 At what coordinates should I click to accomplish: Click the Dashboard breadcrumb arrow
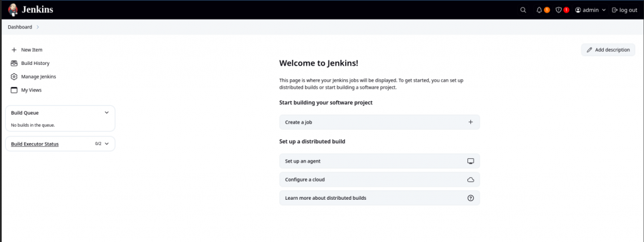coord(38,27)
